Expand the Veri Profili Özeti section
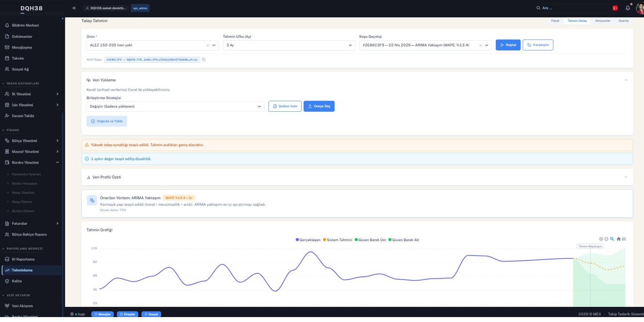This screenshot has height=322, width=644. pos(357,177)
